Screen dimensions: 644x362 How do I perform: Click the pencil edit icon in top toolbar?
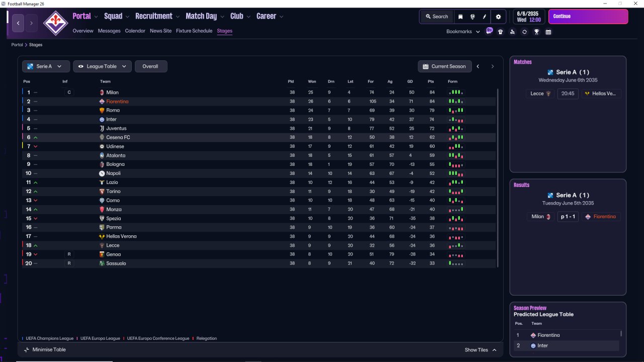(485, 17)
